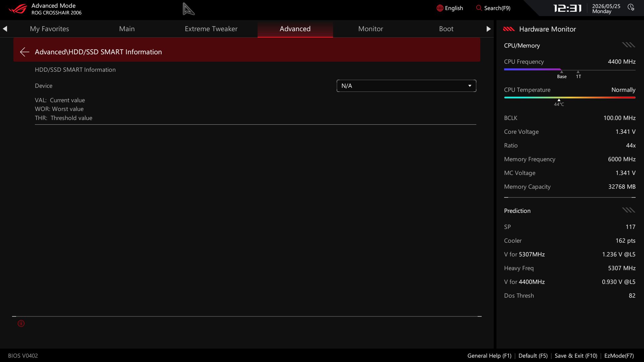Switch to EzMode(F7)
Screen dimensions: 644x362
(619, 356)
